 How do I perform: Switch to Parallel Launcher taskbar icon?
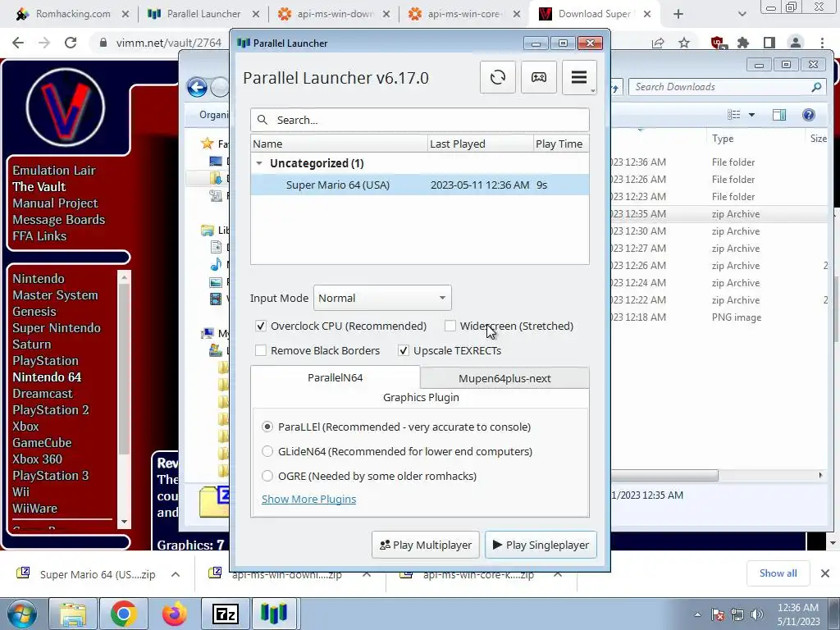274,614
